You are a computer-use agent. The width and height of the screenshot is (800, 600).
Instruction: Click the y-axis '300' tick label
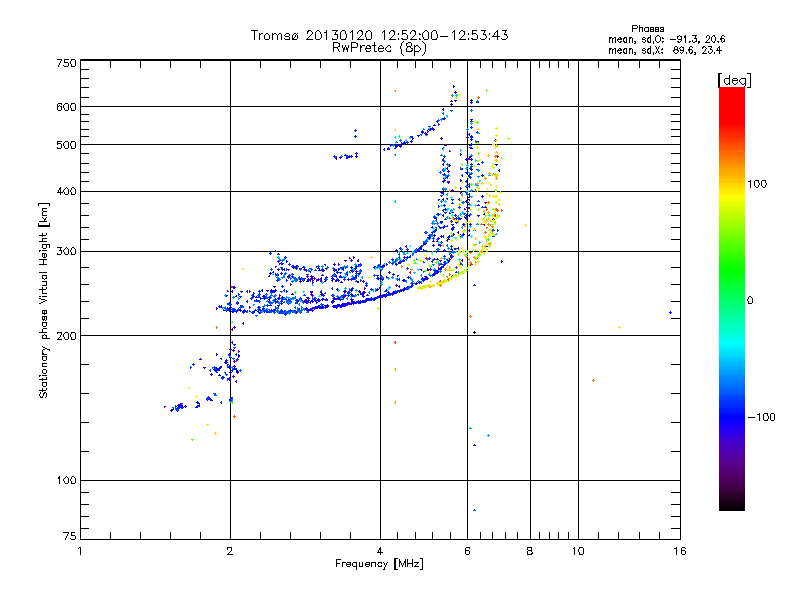67,252
